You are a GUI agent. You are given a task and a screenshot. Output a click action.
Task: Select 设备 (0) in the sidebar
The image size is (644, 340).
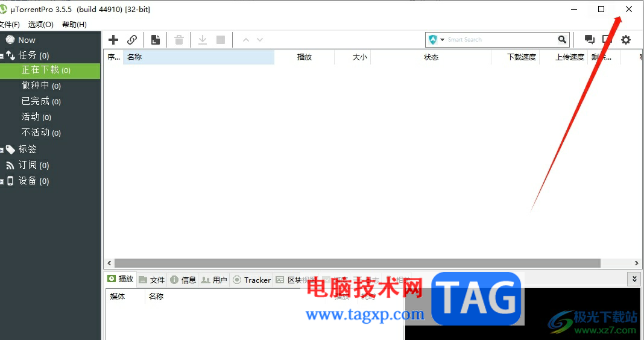pyautogui.click(x=34, y=181)
